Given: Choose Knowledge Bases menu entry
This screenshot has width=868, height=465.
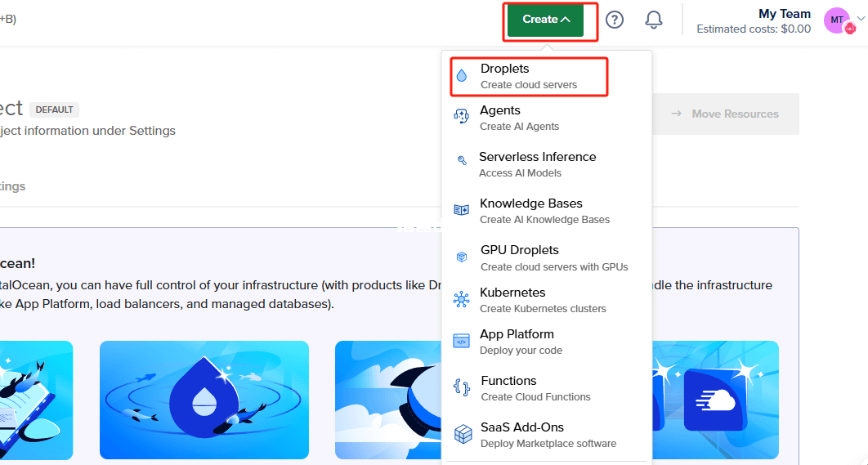Looking at the screenshot, I should pos(547,211).
